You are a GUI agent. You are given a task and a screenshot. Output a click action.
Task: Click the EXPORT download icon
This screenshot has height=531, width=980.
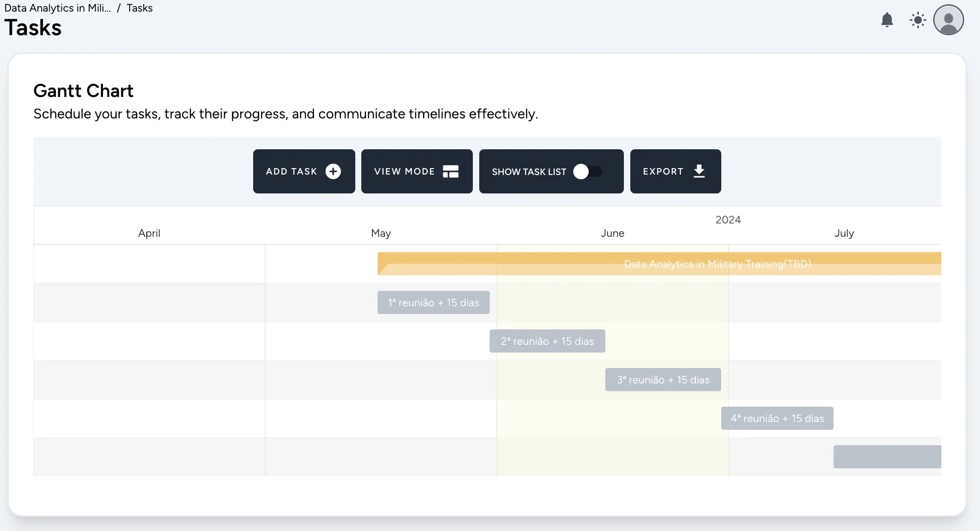click(700, 171)
